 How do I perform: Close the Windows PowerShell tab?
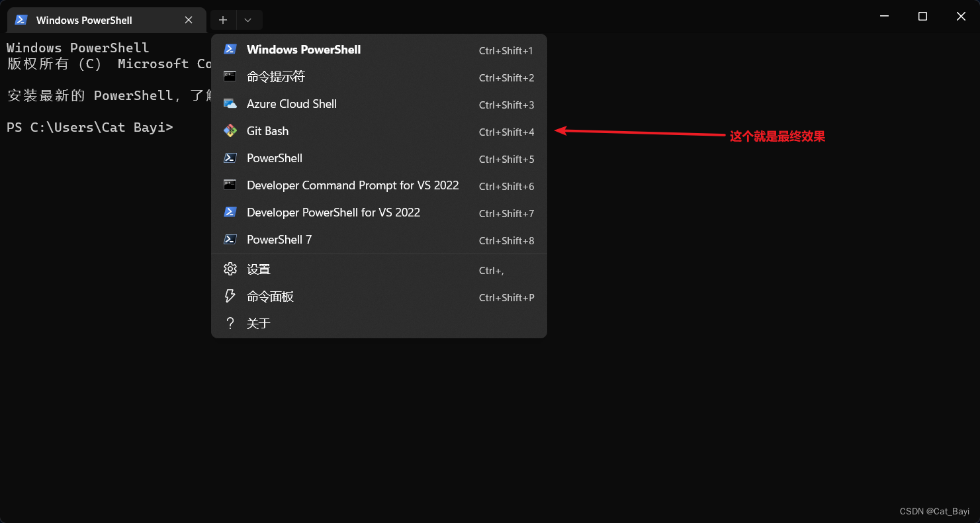point(189,20)
